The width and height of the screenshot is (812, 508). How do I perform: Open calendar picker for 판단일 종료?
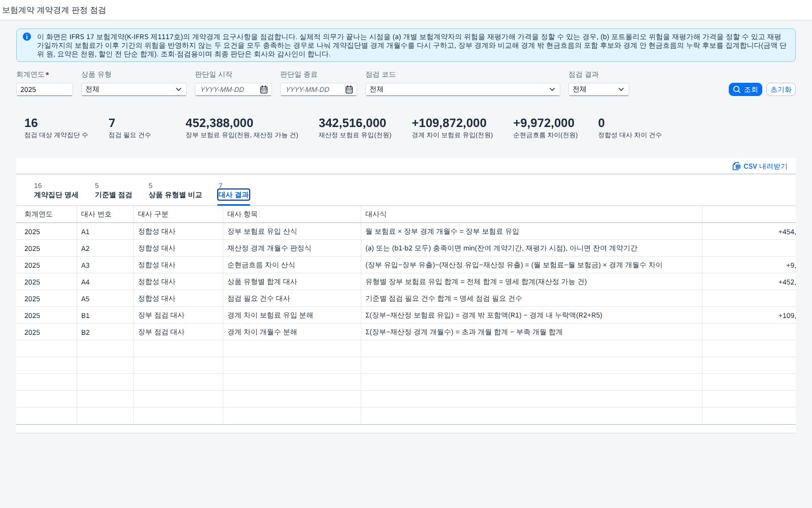[x=349, y=89]
